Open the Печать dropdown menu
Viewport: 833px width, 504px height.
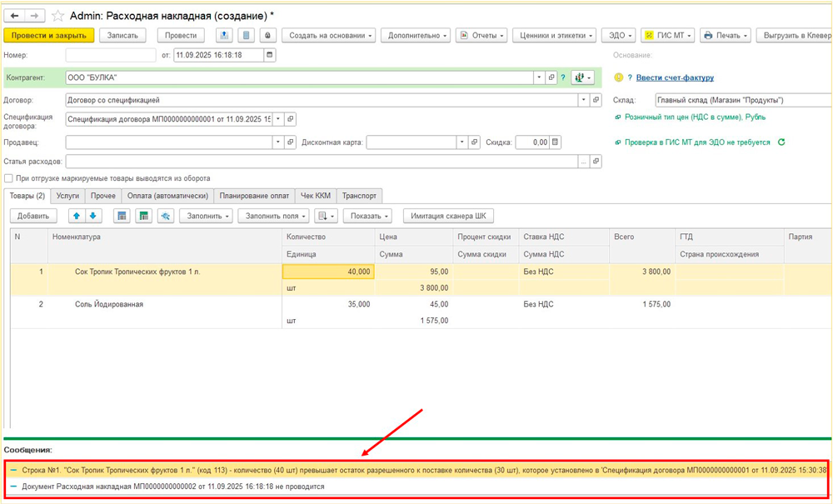pos(725,35)
